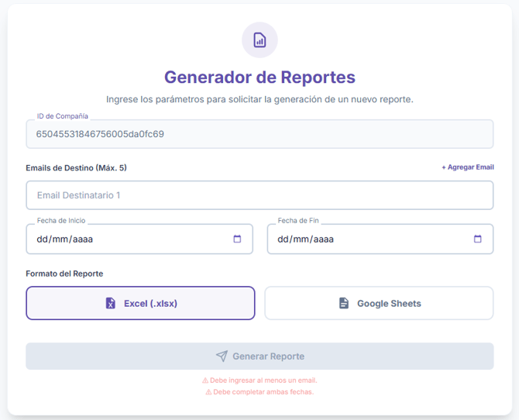Click the paper plane send icon
Viewport: 519px width, 420px height.
tap(222, 356)
